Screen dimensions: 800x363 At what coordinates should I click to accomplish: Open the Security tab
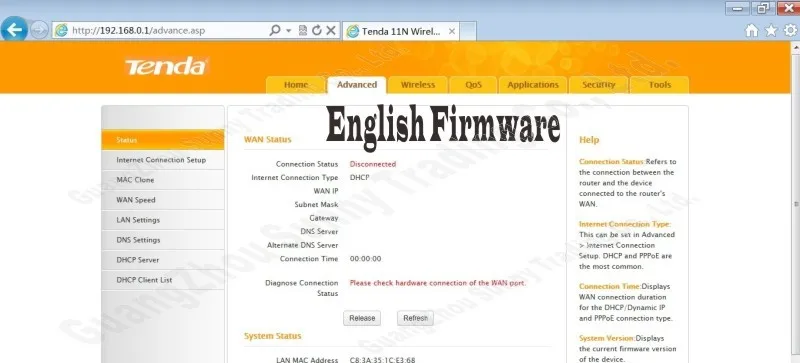pos(598,85)
